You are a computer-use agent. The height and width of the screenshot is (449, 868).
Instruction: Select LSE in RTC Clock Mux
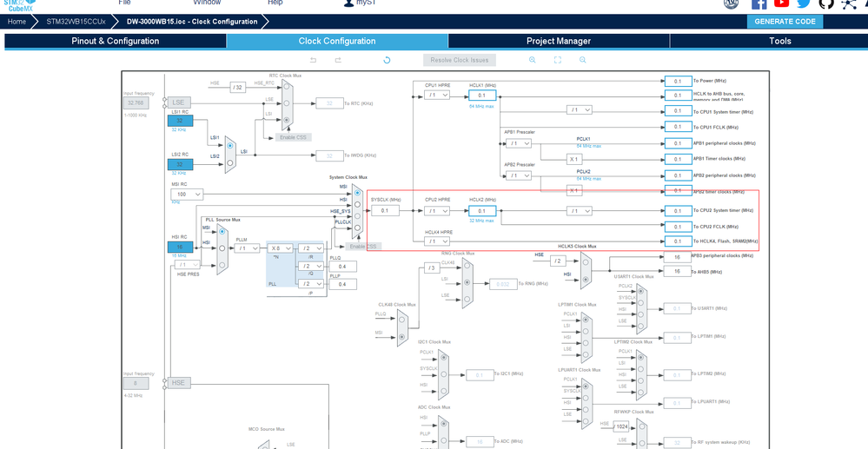pos(286,103)
